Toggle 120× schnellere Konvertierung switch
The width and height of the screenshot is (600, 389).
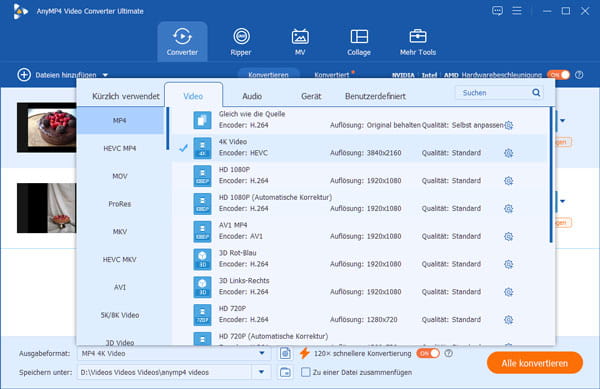point(428,353)
